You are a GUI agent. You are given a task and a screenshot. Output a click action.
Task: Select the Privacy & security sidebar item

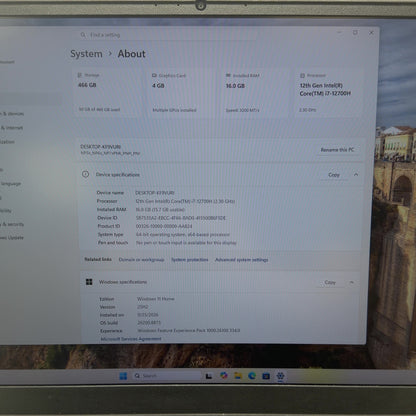13,224
